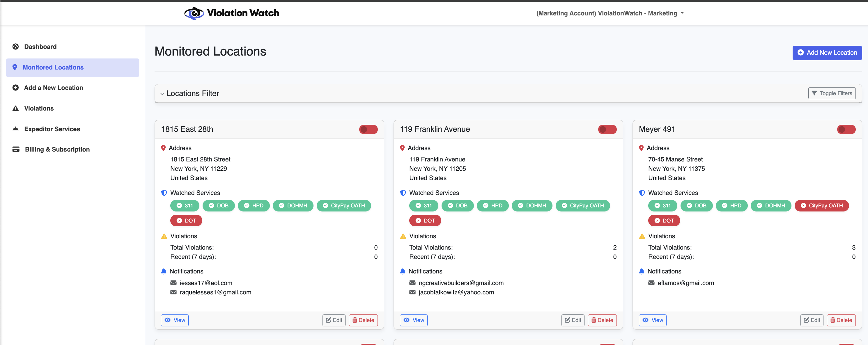Click the red address pin in Meyer 491 card
This screenshot has width=868, height=345.
[641, 148]
